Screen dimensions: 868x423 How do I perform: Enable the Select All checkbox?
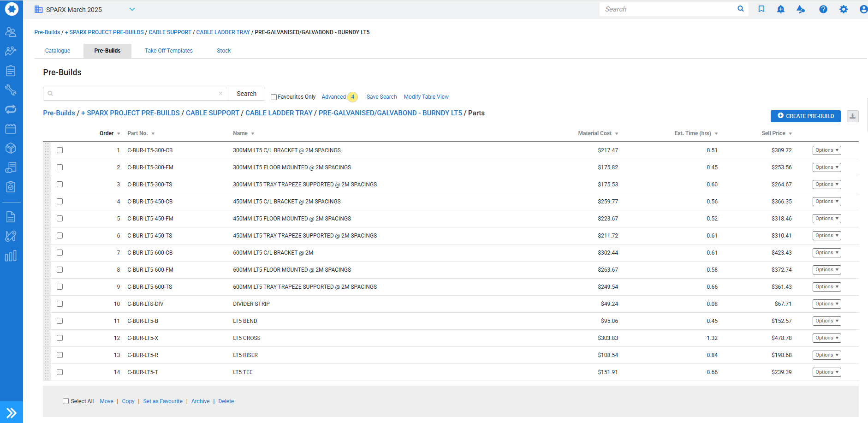[66, 401]
